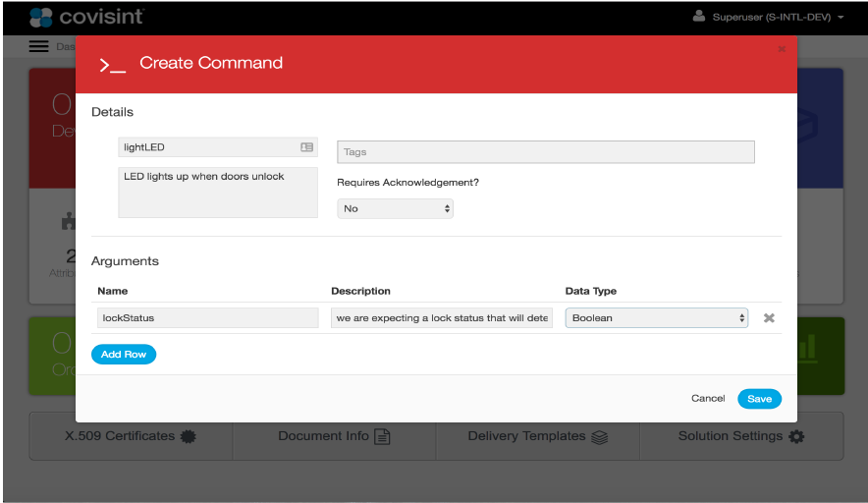
Task: Click the Document Info page icon
Action: (x=383, y=436)
